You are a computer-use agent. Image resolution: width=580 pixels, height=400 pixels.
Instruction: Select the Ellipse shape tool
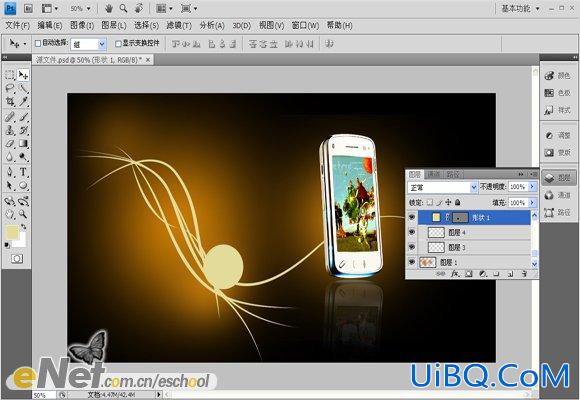pyautogui.click(x=23, y=185)
